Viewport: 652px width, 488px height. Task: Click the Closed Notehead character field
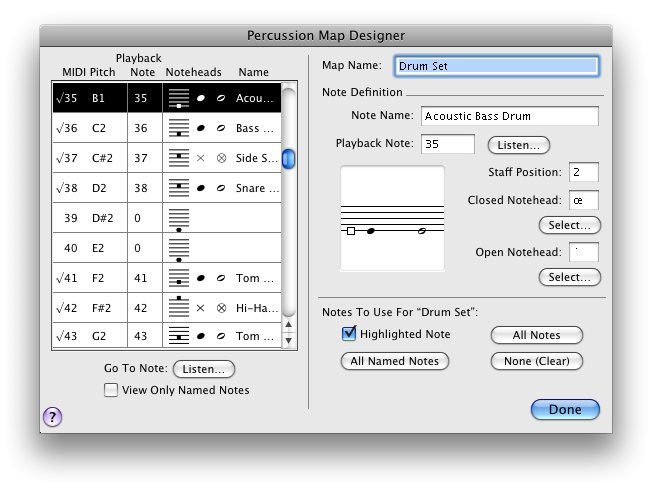(584, 200)
